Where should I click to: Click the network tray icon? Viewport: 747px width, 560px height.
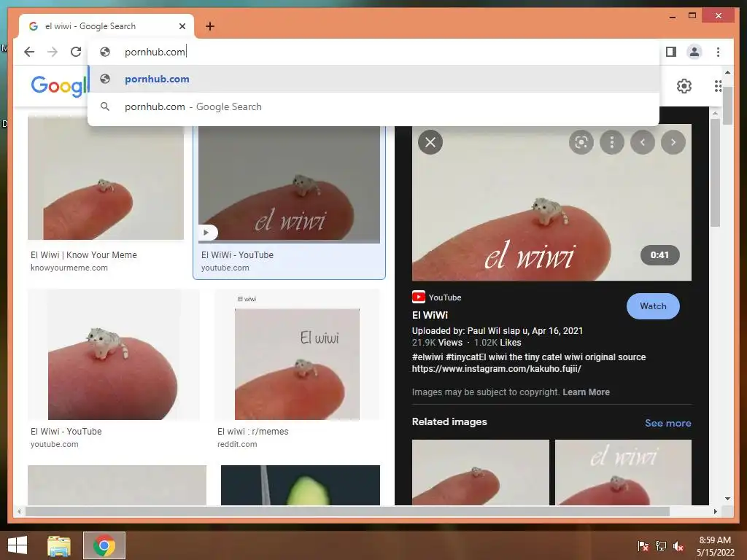coord(661,546)
